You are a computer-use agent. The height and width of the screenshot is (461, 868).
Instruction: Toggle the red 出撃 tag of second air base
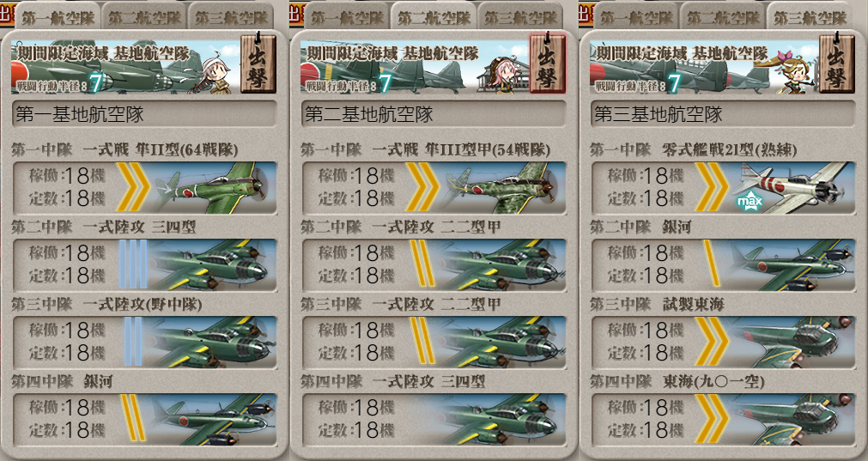click(x=547, y=64)
